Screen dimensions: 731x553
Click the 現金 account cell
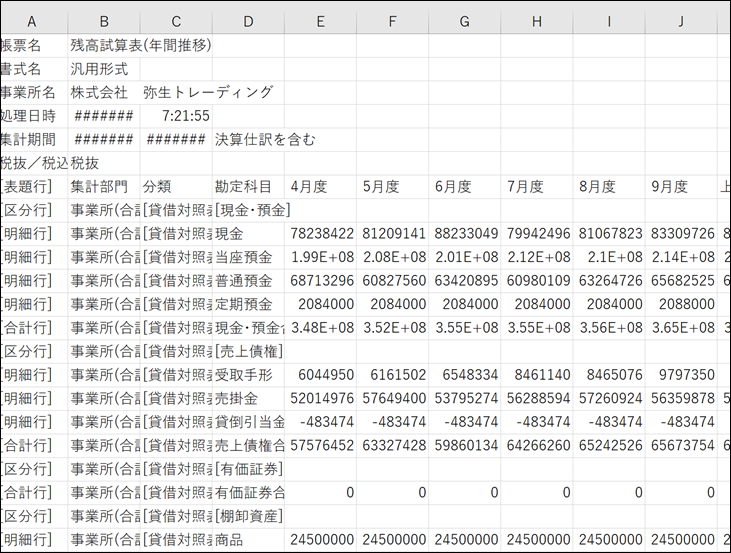248,234
